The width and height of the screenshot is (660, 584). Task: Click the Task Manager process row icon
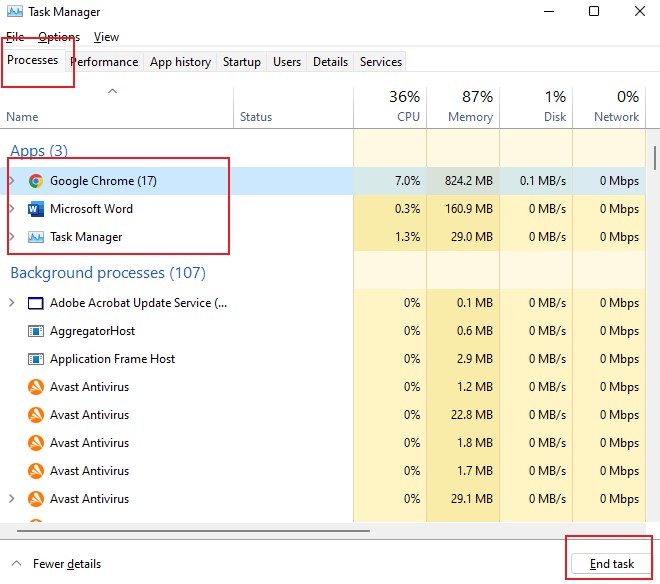[36, 237]
